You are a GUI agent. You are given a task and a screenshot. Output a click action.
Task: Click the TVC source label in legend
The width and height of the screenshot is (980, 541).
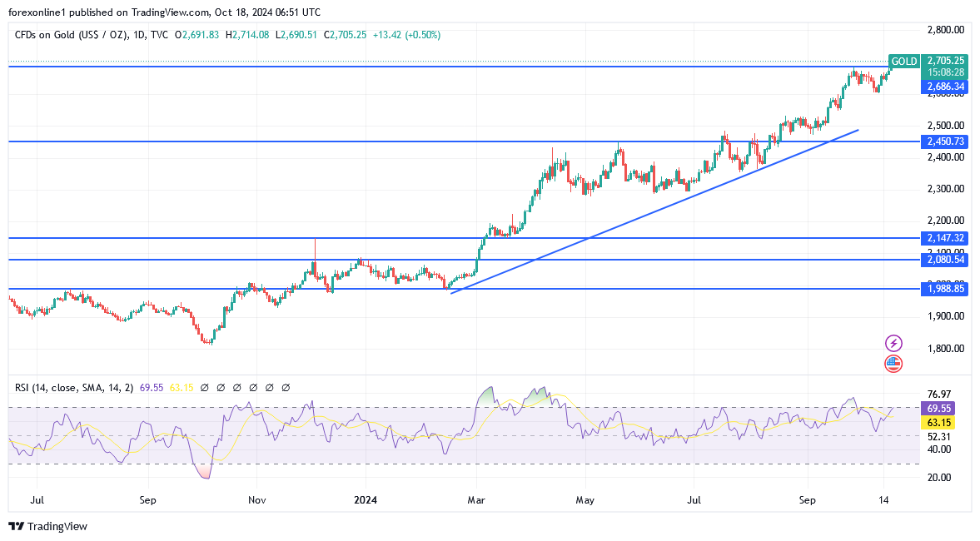[159, 35]
